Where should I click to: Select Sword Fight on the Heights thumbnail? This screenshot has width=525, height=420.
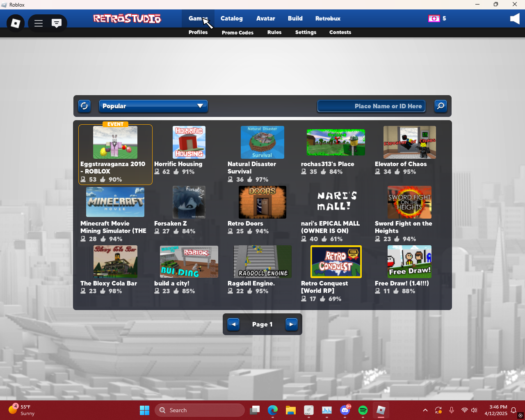click(x=410, y=202)
